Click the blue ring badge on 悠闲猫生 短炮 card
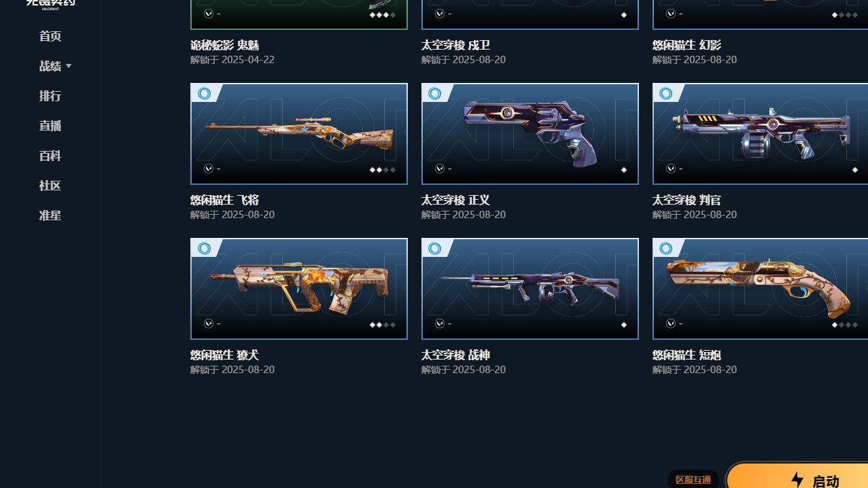Screen dimensions: 868x488 pos(666,249)
